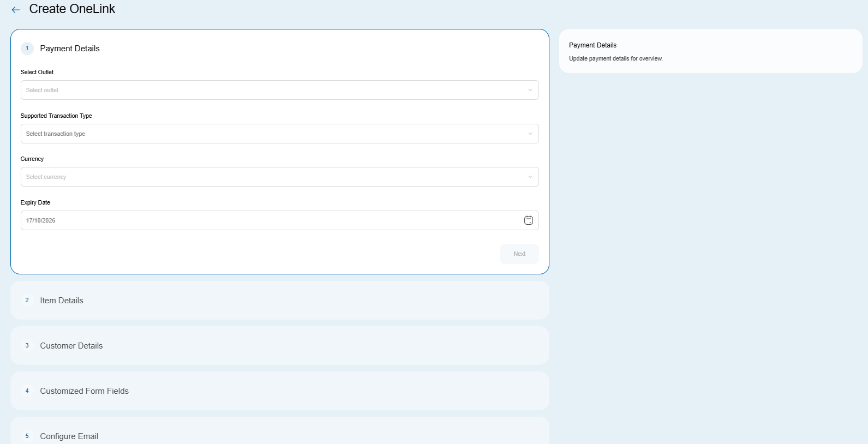Expand the Customer Details step
The height and width of the screenshot is (444, 868).
279,345
